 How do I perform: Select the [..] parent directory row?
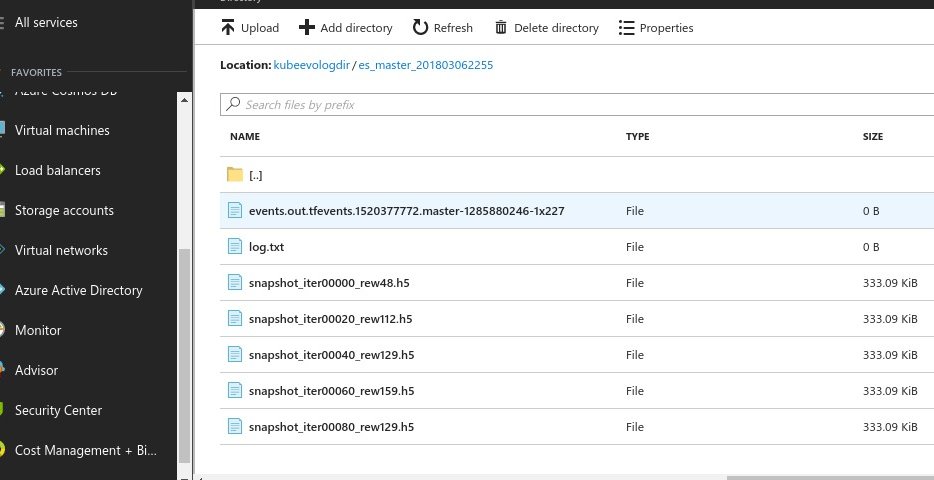[577, 174]
